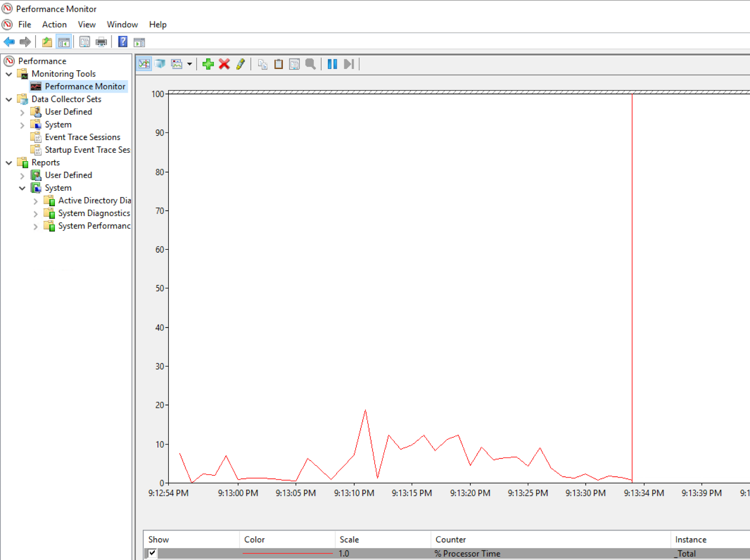The image size is (750, 560).
Task: Collapse the Monitoring Tools node
Action: point(9,74)
